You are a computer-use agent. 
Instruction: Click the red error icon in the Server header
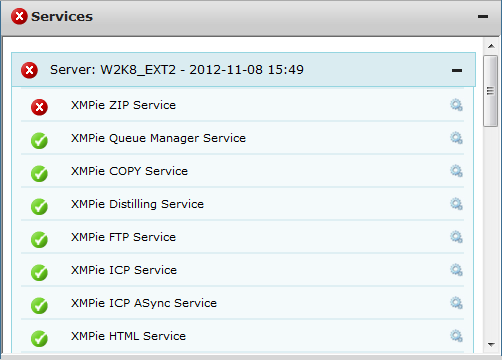(x=29, y=70)
